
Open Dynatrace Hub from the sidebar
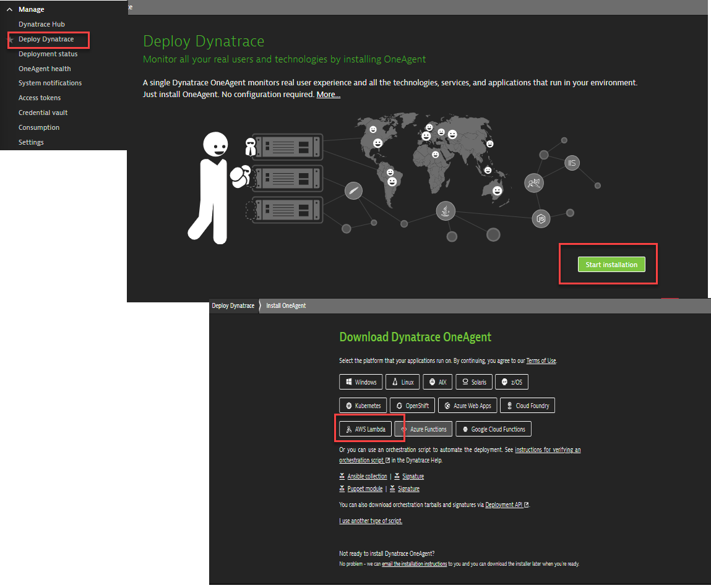tap(41, 24)
